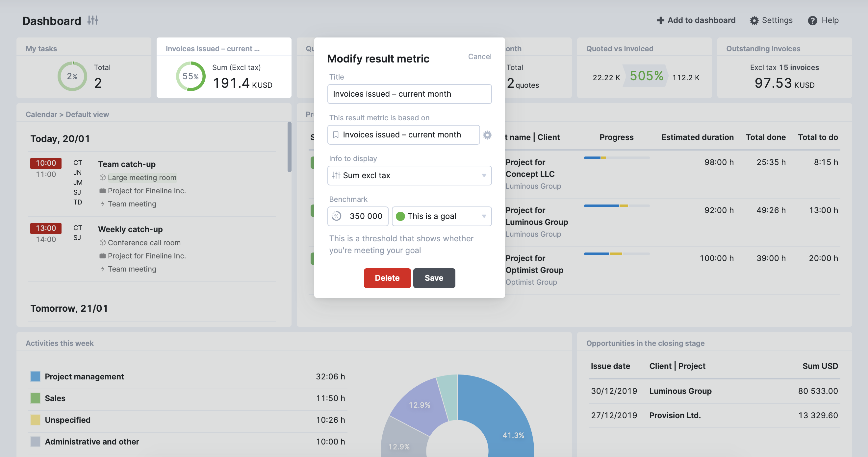Edit the Benchmark value 350 000

pyautogui.click(x=358, y=216)
